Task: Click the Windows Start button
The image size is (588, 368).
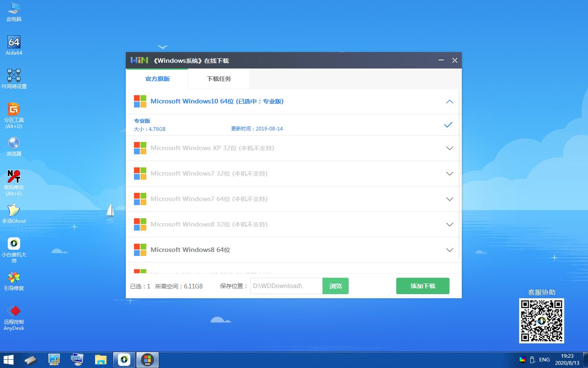Action: [9, 360]
